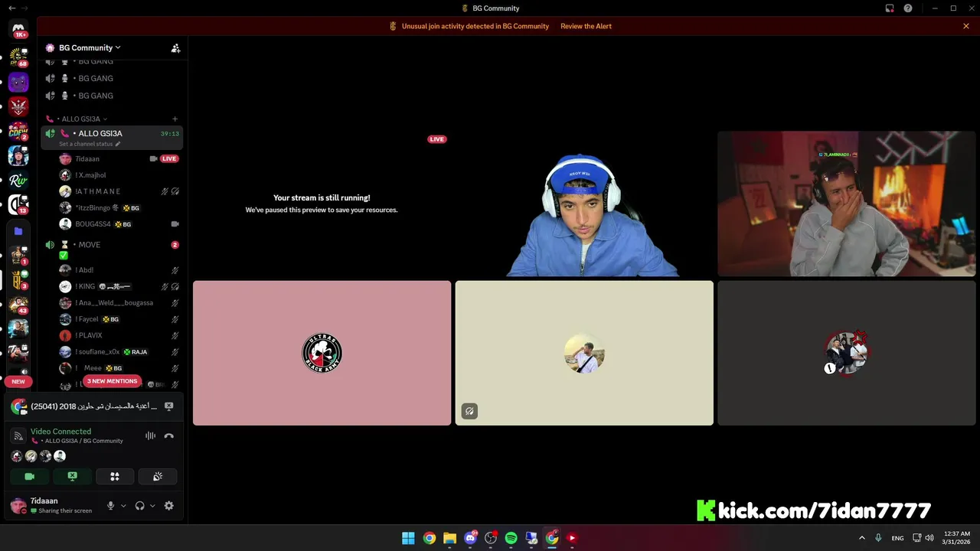The width and height of the screenshot is (980, 551).
Task: Open the help icon in the title bar
Action: [908, 8]
